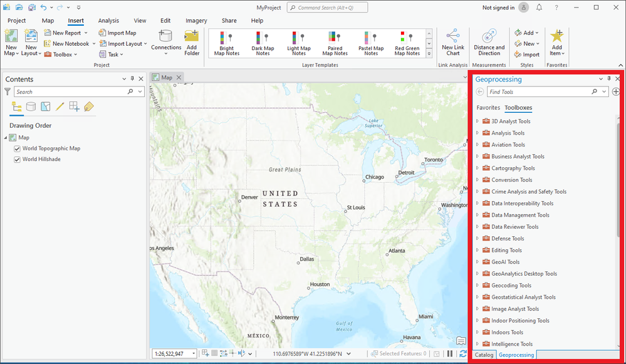Expand Layer Templates gallery
The image size is (626, 364).
coord(429,53)
